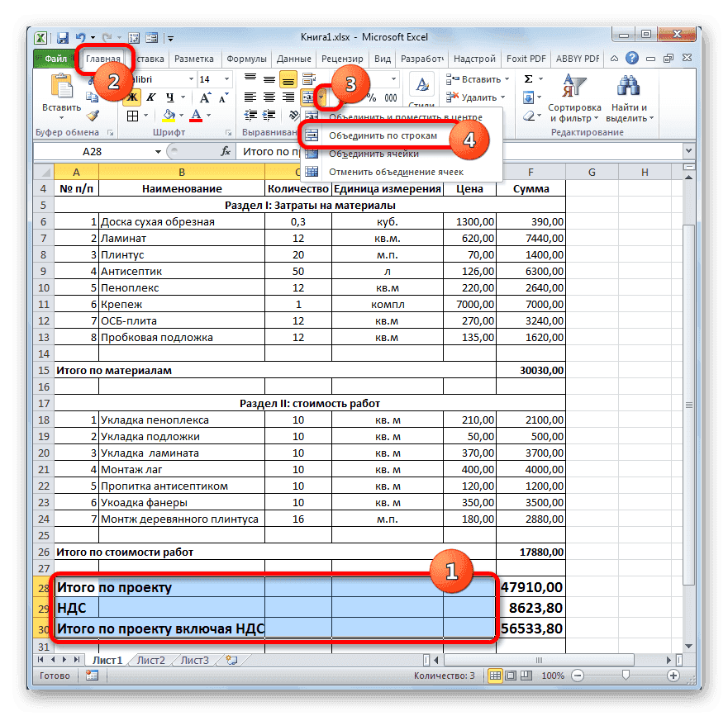Screen dimensions: 728x716
Task: Open the font color picker А icon
Action: [x=196, y=115]
